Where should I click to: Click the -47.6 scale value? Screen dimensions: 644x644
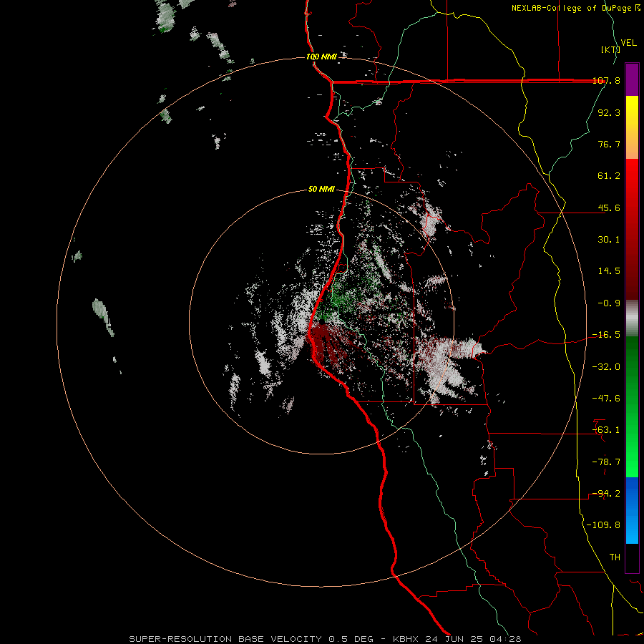(606, 399)
